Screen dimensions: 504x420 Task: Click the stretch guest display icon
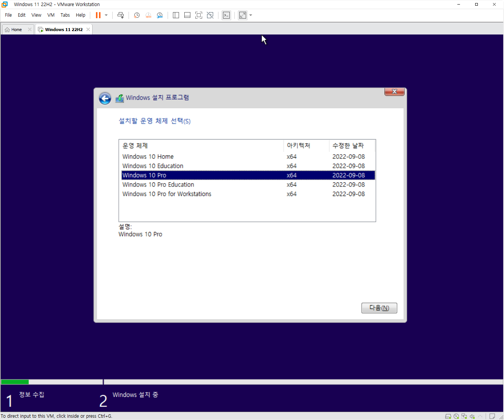click(x=243, y=15)
